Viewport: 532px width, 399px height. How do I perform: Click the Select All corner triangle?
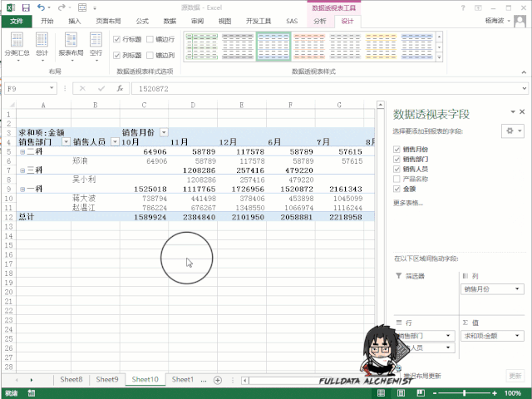(x=12, y=105)
